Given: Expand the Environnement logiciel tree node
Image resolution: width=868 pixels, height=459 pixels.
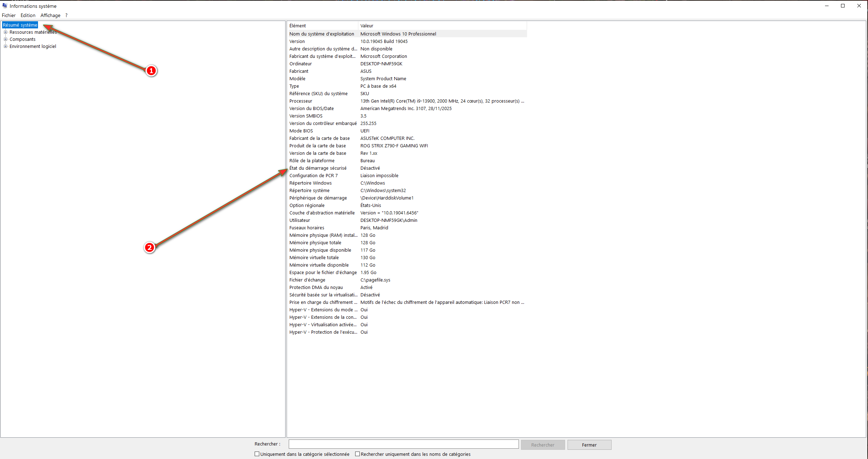Looking at the screenshot, I should [5, 46].
